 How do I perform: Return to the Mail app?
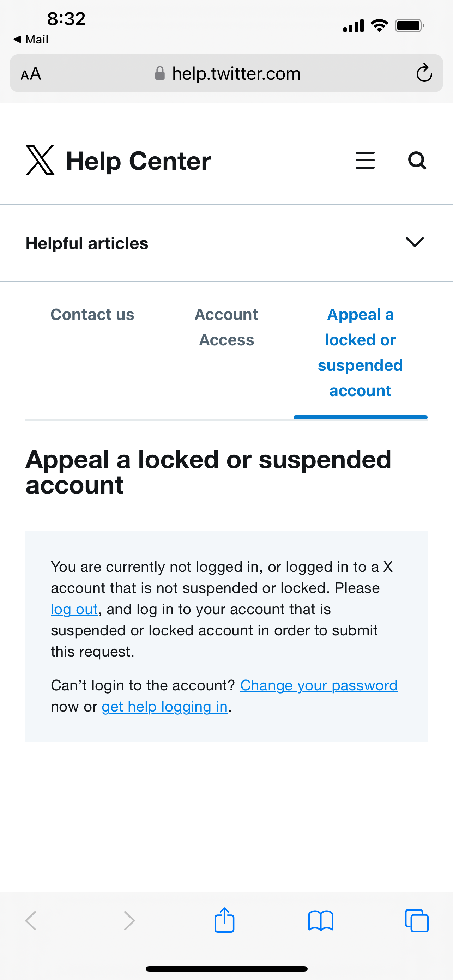[31, 39]
